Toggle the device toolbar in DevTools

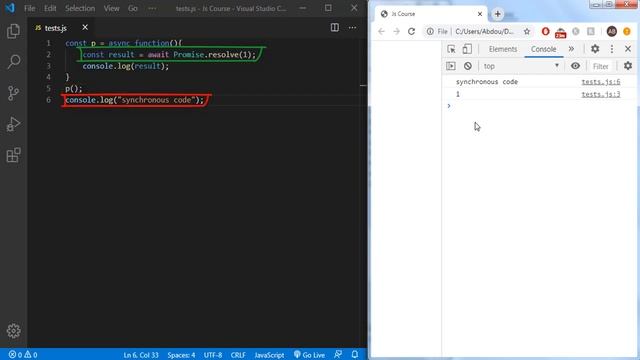(x=467, y=49)
